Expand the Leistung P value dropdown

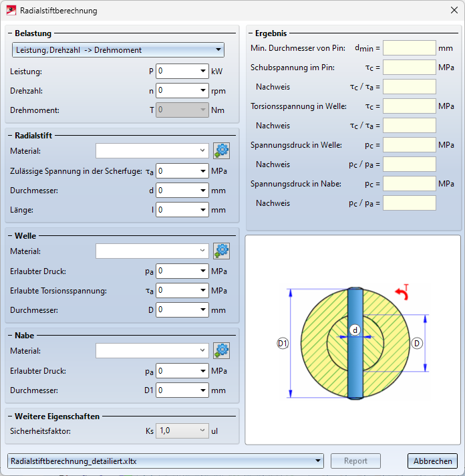202,71
